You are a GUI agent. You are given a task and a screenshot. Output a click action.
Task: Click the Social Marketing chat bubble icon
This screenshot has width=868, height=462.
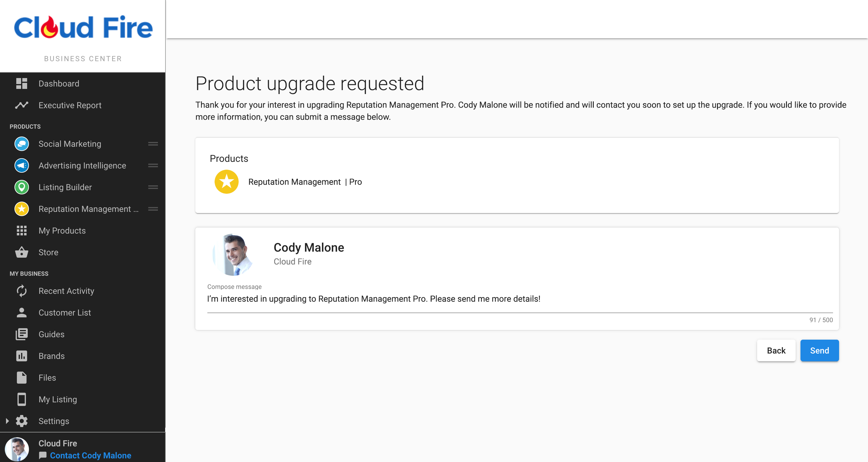tap(22, 144)
